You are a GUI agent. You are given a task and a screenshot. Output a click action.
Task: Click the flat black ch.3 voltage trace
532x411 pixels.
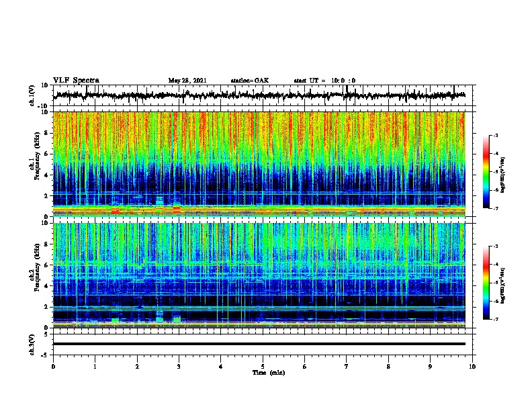259,344
